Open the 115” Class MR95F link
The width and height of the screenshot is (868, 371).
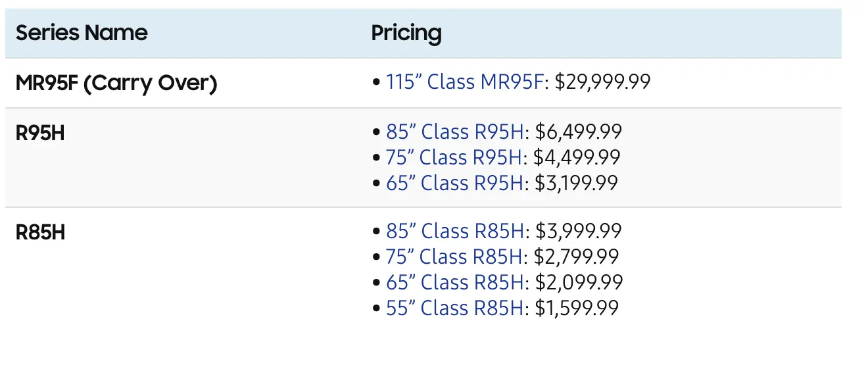(466, 82)
